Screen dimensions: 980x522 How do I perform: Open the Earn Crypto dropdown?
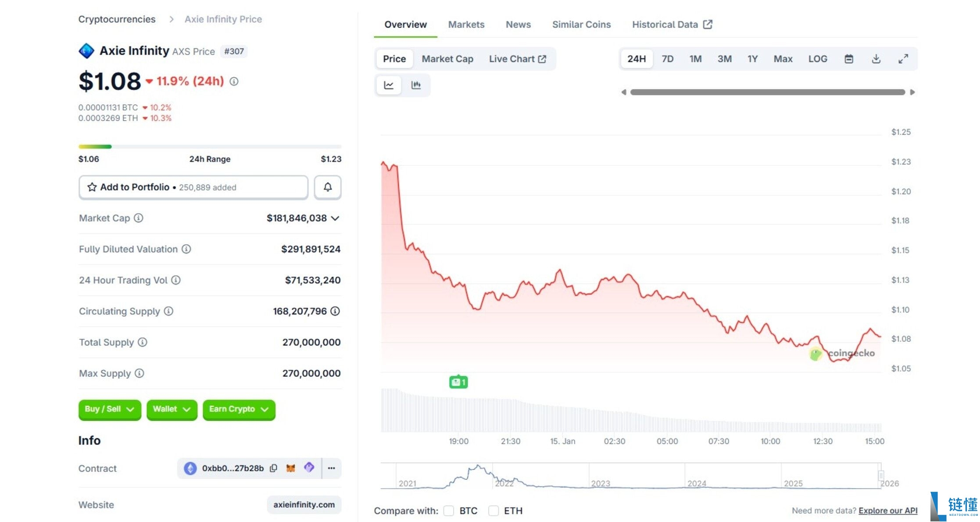[239, 409]
